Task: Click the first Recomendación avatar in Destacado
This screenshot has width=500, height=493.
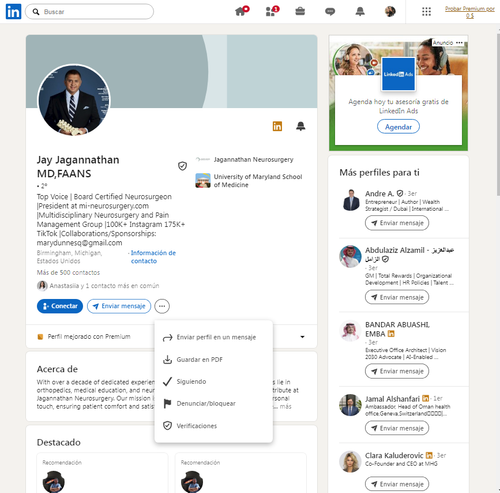Action: point(54,482)
